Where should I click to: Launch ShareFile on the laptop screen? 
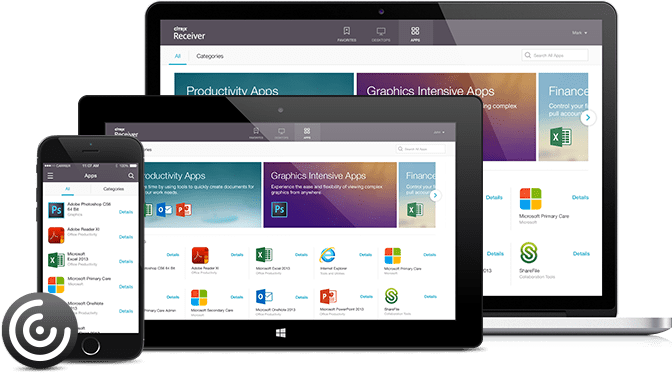coord(529,253)
